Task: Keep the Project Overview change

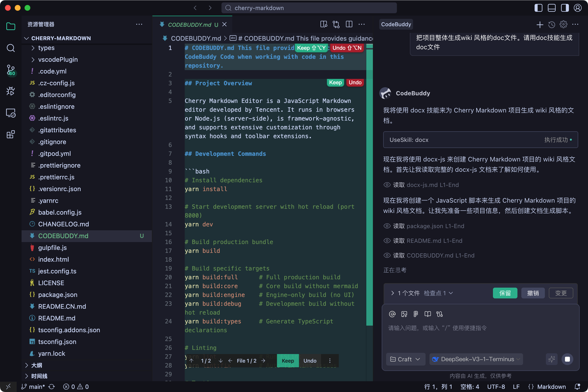Action: click(335, 83)
